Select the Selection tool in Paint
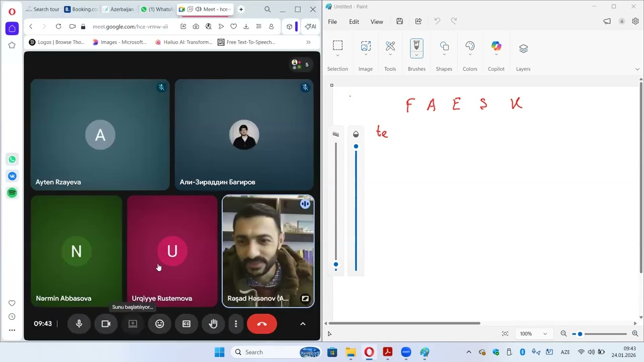Screen dimensions: 644x362 [338, 46]
